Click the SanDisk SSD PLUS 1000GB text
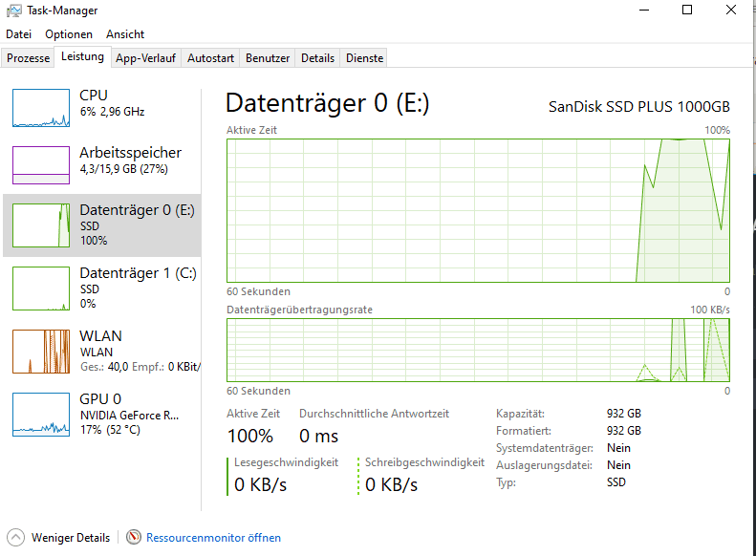This screenshot has height=556, width=756. click(639, 106)
